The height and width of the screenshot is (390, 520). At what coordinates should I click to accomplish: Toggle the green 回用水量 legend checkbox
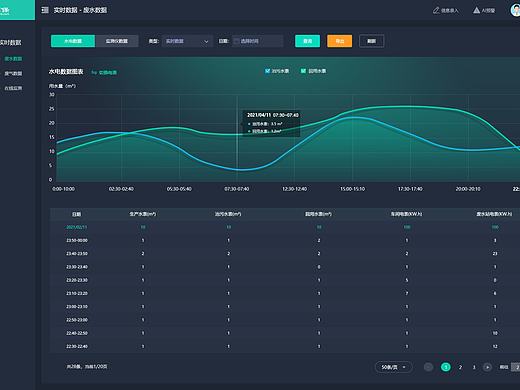[303, 71]
